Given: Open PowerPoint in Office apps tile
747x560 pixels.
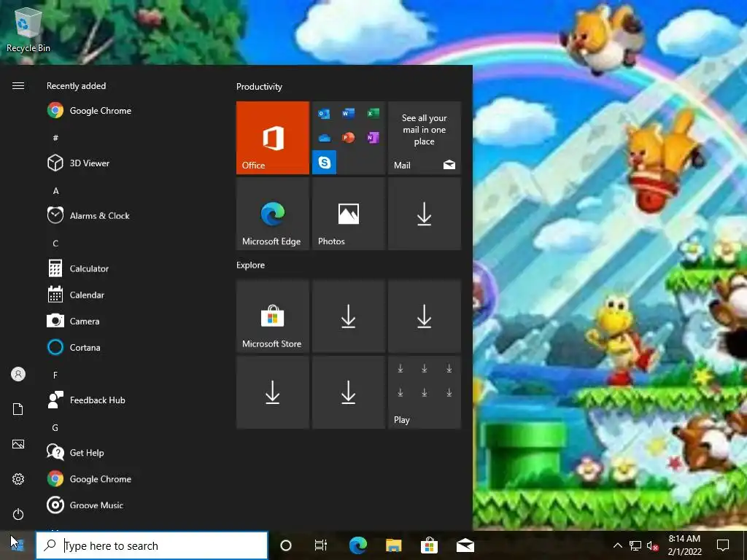Looking at the screenshot, I should [348, 138].
